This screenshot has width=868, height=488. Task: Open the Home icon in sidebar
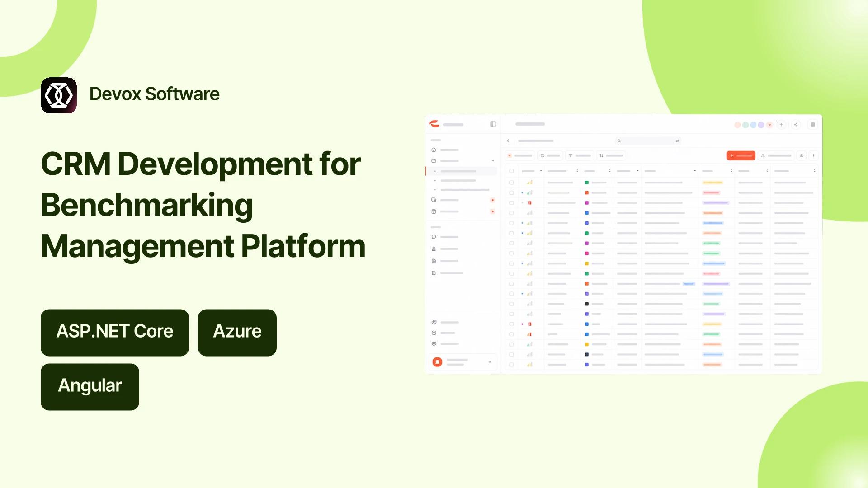434,150
